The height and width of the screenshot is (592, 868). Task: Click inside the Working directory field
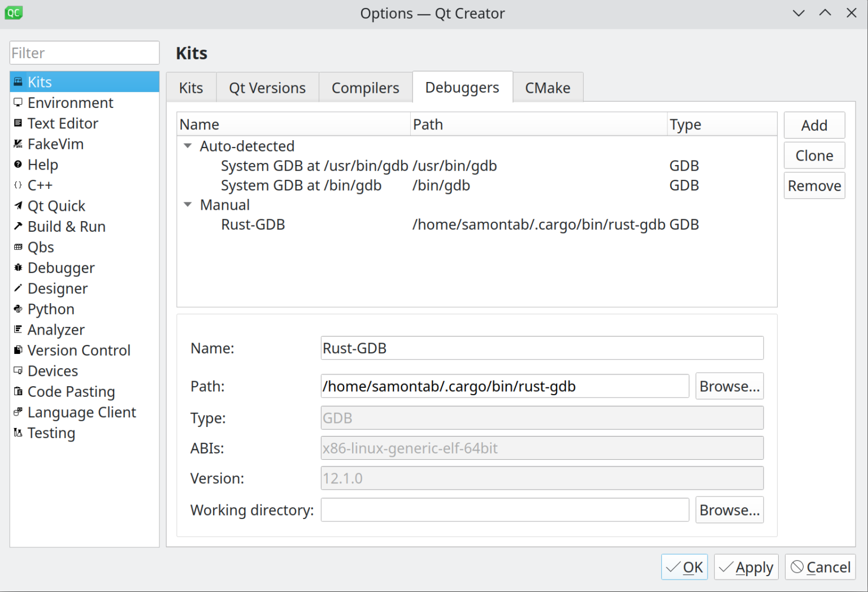tap(504, 509)
